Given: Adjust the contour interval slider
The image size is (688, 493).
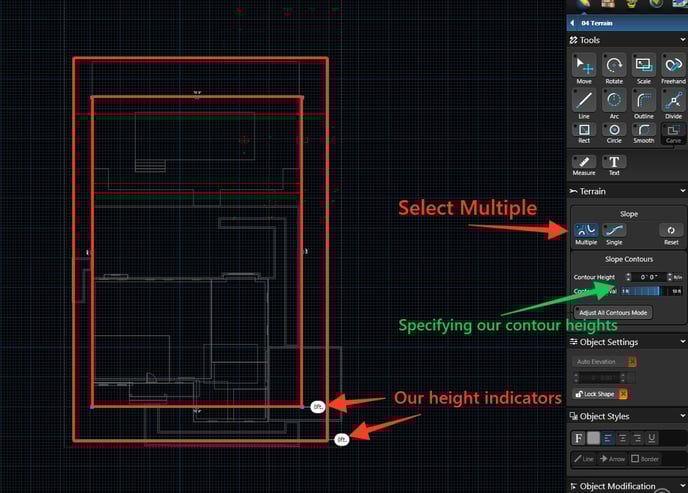Looking at the screenshot, I should pos(643,291).
